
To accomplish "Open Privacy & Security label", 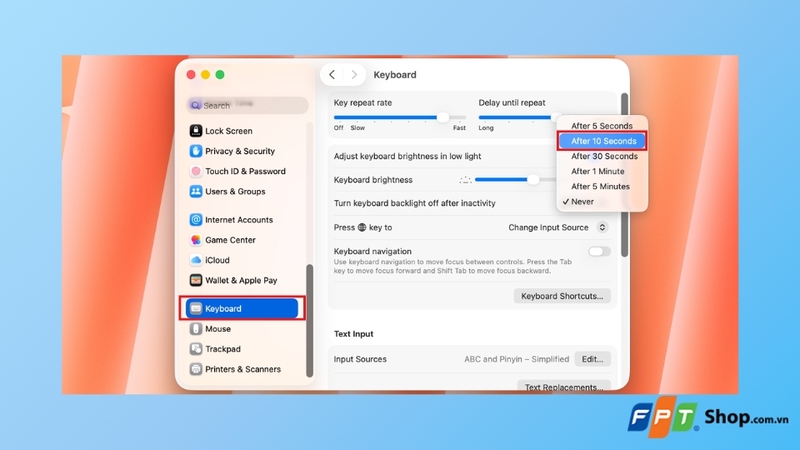I will pyautogui.click(x=240, y=151).
